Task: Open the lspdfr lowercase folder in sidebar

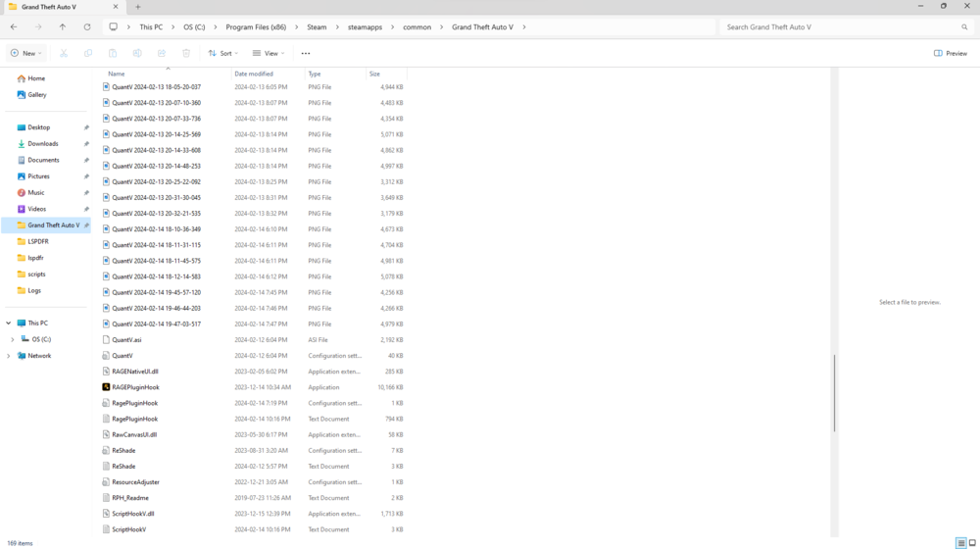Action: (30, 257)
